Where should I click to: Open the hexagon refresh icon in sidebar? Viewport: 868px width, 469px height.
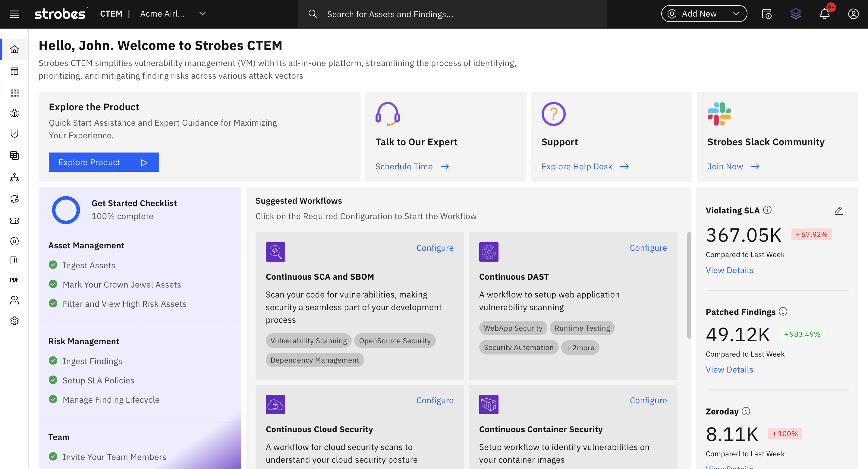(x=14, y=241)
